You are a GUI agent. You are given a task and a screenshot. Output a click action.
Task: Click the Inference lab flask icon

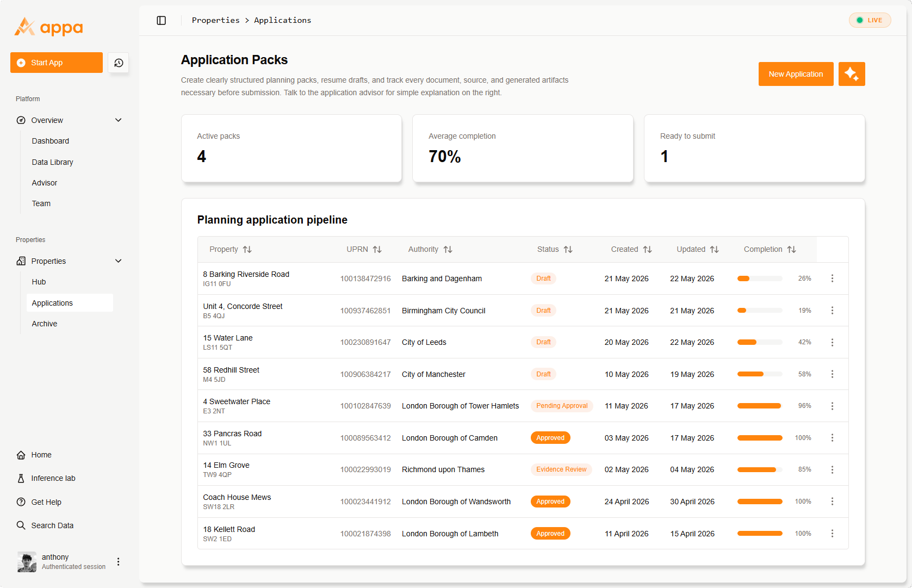click(x=21, y=478)
